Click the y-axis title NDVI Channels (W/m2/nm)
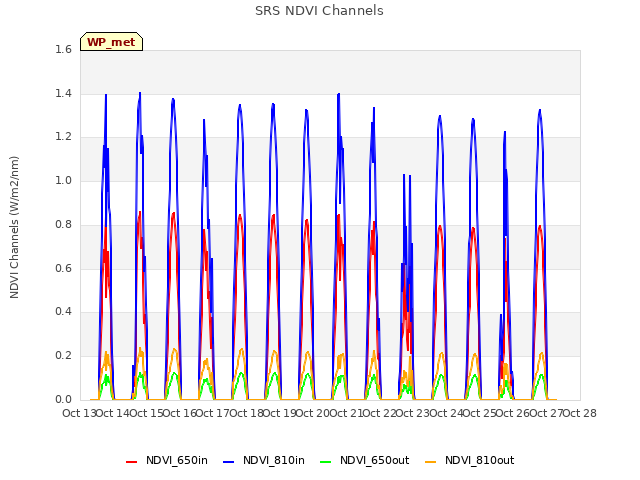640x480 pixels. [x=14, y=227]
